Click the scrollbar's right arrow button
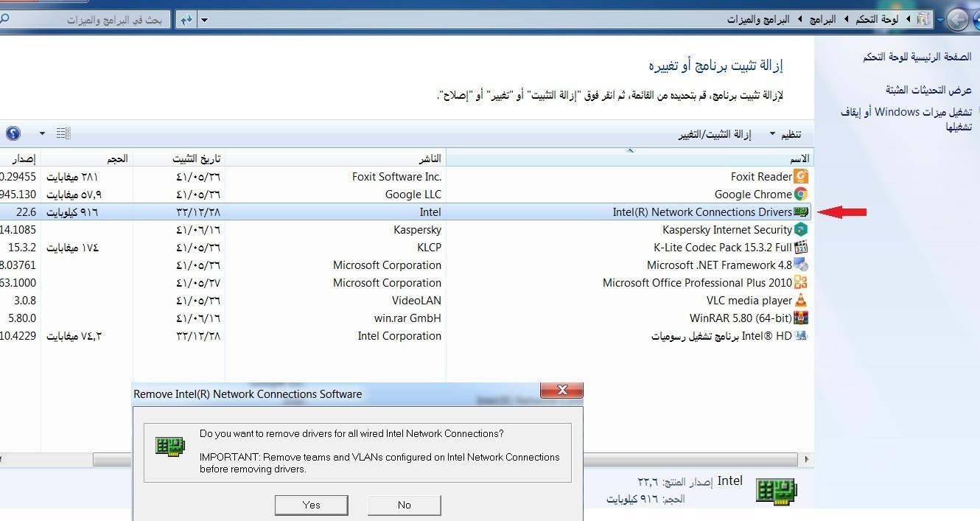980x521 pixels. [x=805, y=460]
